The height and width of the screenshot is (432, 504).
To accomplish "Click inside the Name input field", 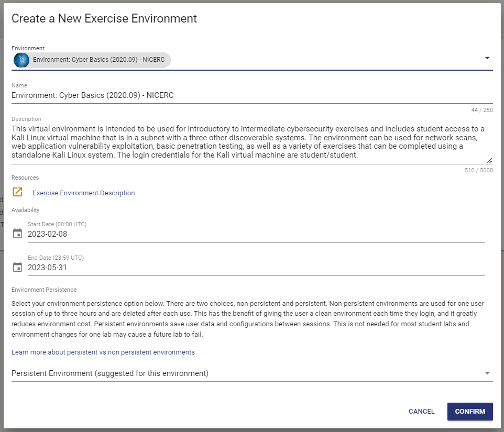I will pyautogui.click(x=210, y=95).
